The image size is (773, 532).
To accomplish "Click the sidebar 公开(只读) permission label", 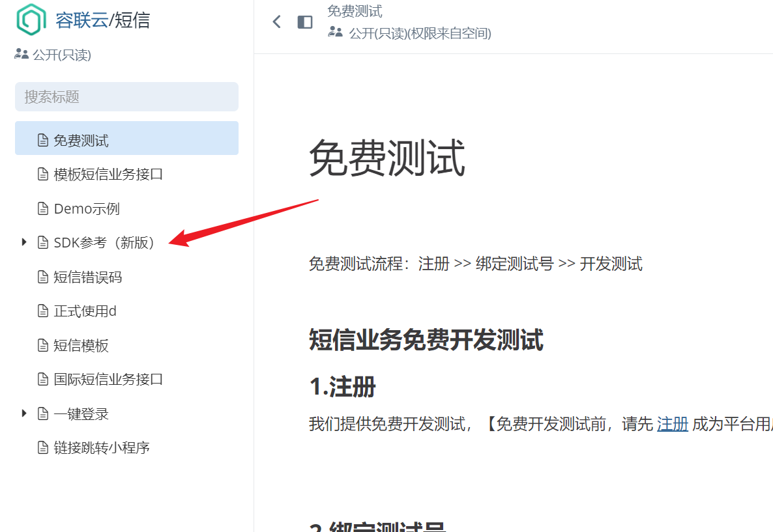I will coord(62,55).
